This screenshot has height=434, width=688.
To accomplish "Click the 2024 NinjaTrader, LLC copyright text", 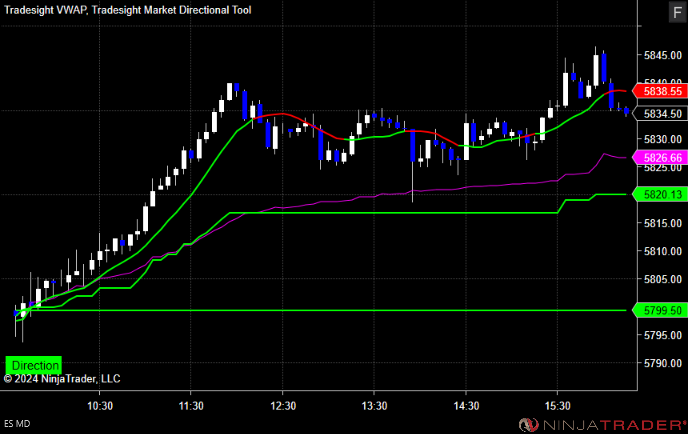I will pos(62,379).
